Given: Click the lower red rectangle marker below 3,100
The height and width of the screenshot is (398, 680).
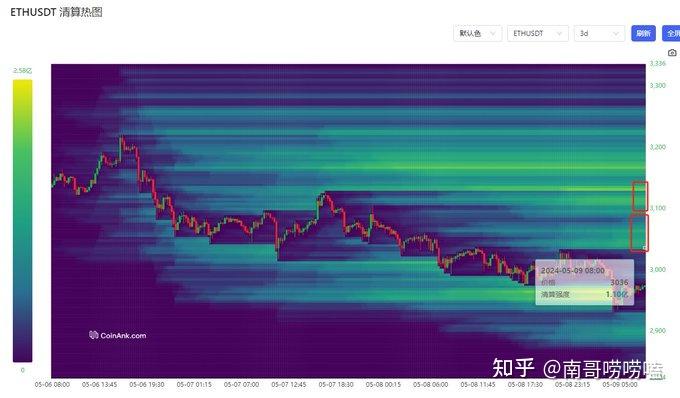Looking at the screenshot, I should (639, 233).
